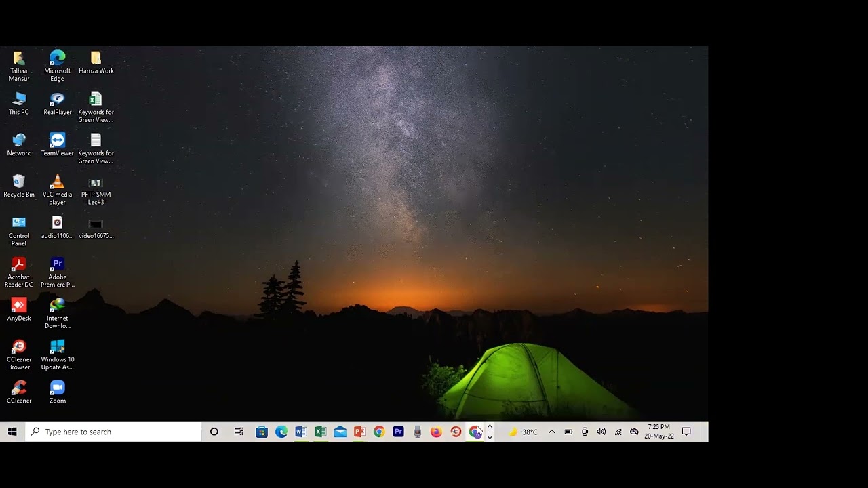This screenshot has width=868, height=488.
Task: Click the 'Type here to search' box
Action: 114,432
